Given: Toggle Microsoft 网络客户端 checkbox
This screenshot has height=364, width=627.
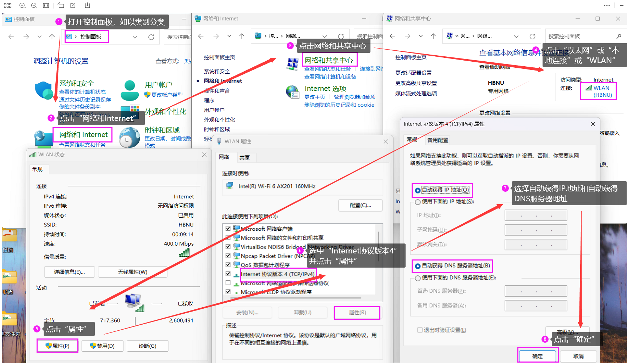Looking at the screenshot, I should click(228, 229).
